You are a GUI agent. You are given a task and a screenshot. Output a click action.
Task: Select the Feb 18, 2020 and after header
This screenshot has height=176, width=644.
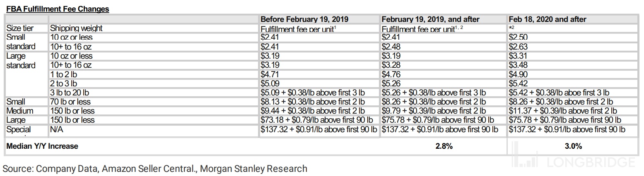click(548, 19)
